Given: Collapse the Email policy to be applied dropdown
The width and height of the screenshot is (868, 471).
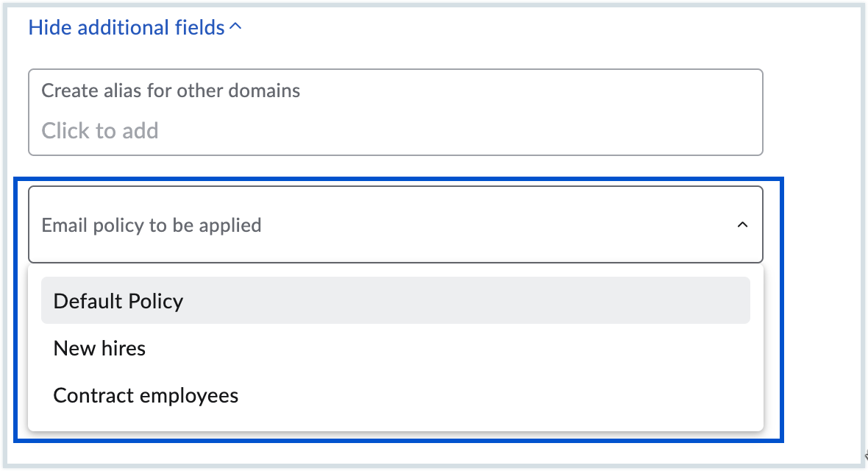Looking at the screenshot, I should [742, 224].
